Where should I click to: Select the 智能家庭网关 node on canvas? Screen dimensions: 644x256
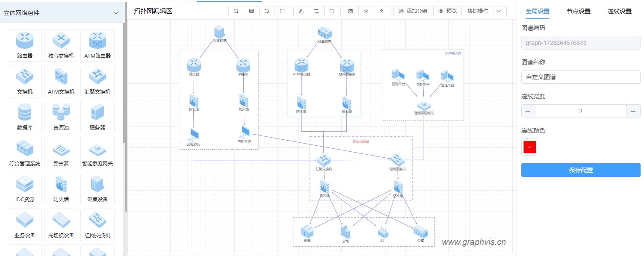tap(424, 107)
